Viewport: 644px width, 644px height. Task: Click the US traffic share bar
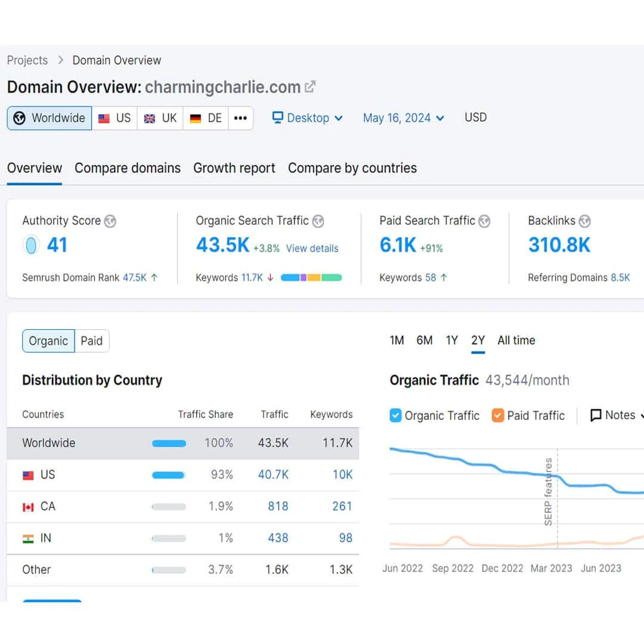169,476
